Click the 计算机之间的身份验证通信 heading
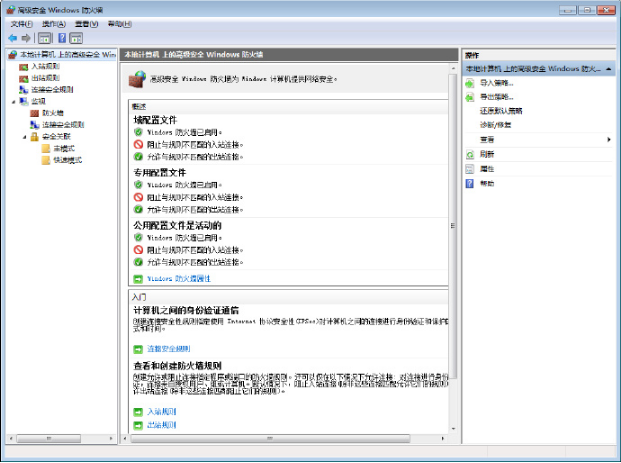Image resolution: width=621 pixels, height=463 pixels. click(186, 310)
